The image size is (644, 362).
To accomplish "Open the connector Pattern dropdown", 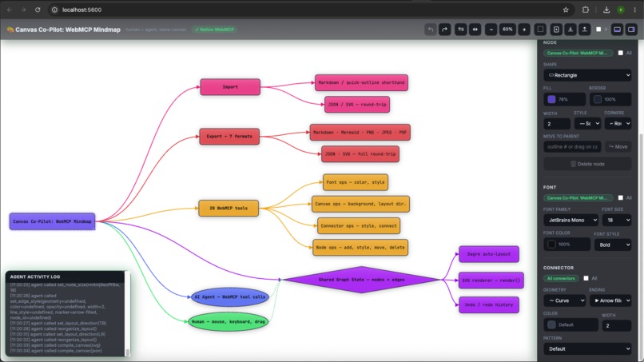I will tap(587, 349).
